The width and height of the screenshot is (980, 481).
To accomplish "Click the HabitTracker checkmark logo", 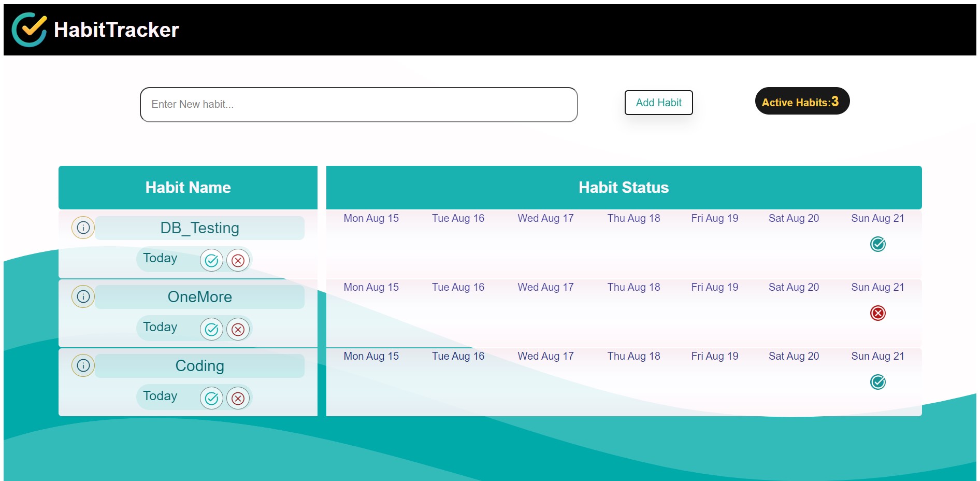I will tap(28, 29).
